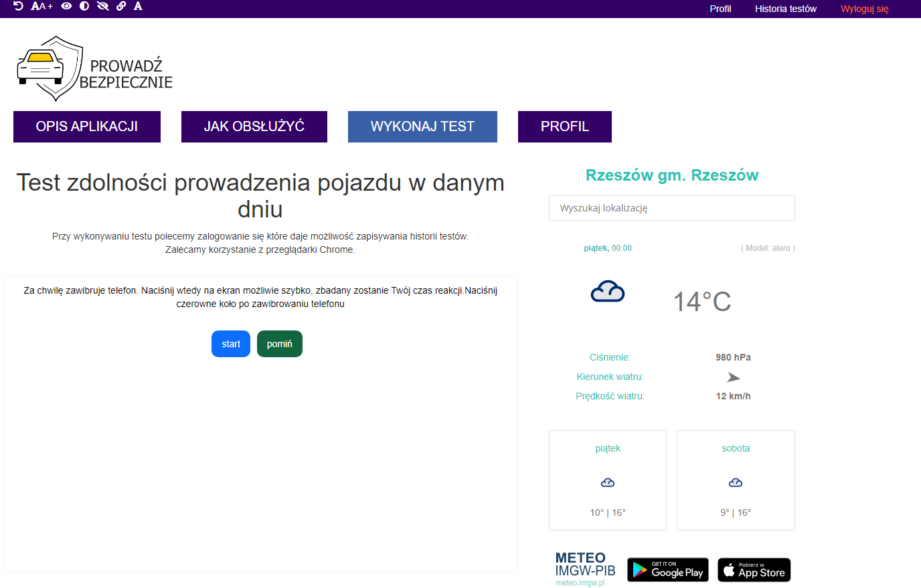Image resolution: width=921 pixels, height=588 pixels.
Task: Go to JAK OBSŁUŻYĆ section
Action: pyautogui.click(x=254, y=126)
